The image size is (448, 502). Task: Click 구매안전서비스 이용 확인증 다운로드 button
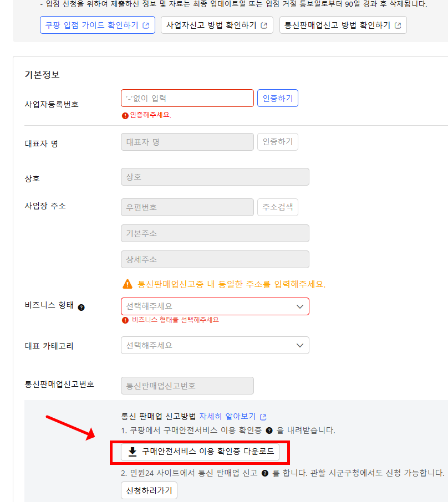click(x=200, y=452)
